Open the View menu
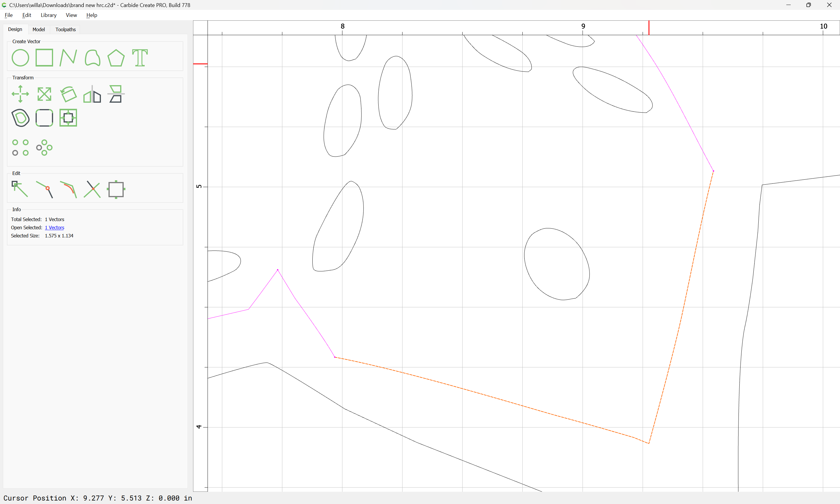Viewport: 840px width, 504px height. coord(71,15)
